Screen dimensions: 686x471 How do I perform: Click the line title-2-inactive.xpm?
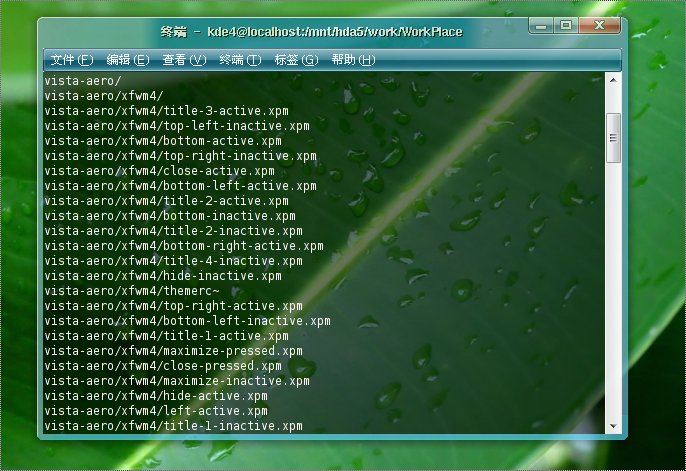[173, 230]
